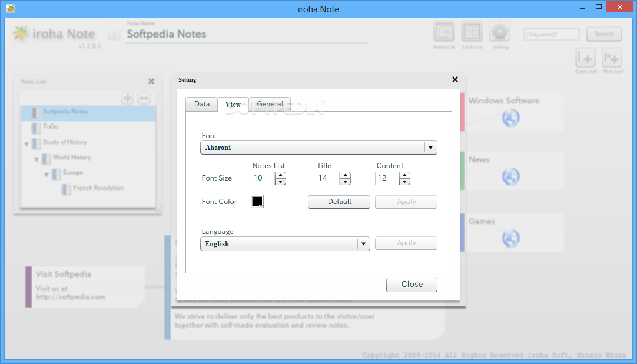Click the iroha Note logo

(x=53, y=34)
